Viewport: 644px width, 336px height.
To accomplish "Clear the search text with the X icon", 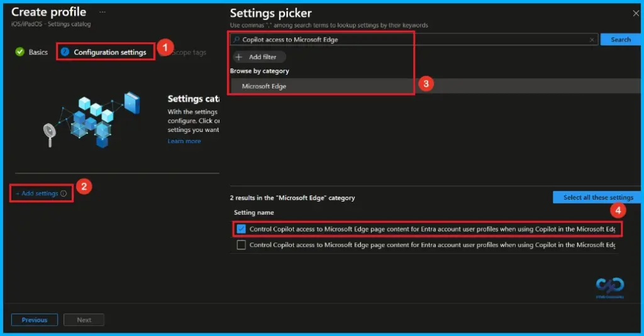I will pyautogui.click(x=592, y=40).
